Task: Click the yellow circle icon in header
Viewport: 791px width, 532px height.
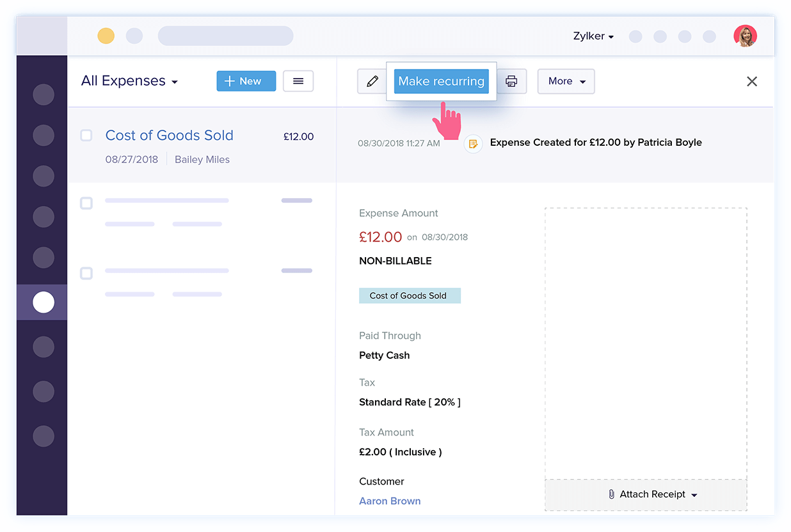Action: [106, 36]
